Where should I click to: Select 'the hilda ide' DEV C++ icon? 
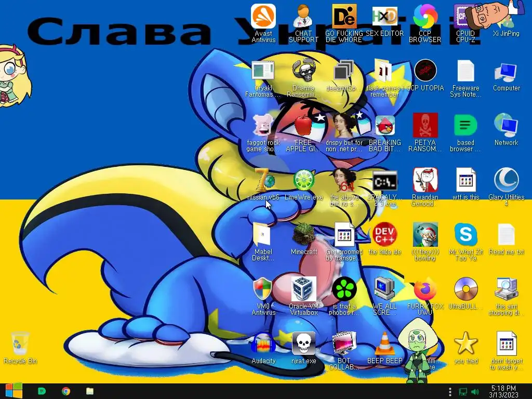point(384,239)
